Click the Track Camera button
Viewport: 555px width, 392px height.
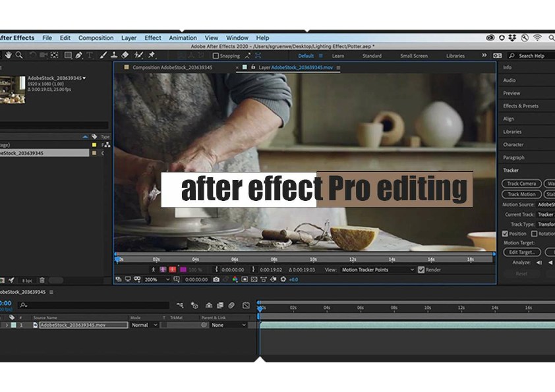click(x=521, y=184)
